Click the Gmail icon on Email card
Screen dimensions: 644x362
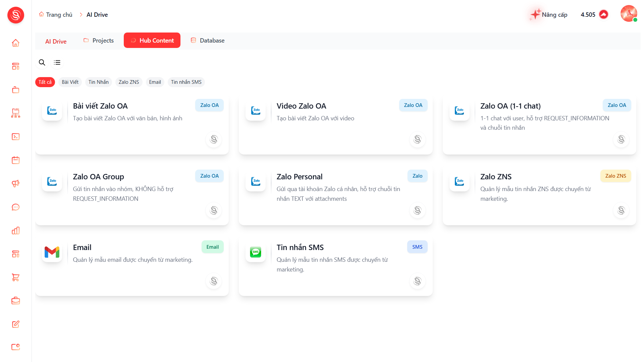(x=52, y=252)
